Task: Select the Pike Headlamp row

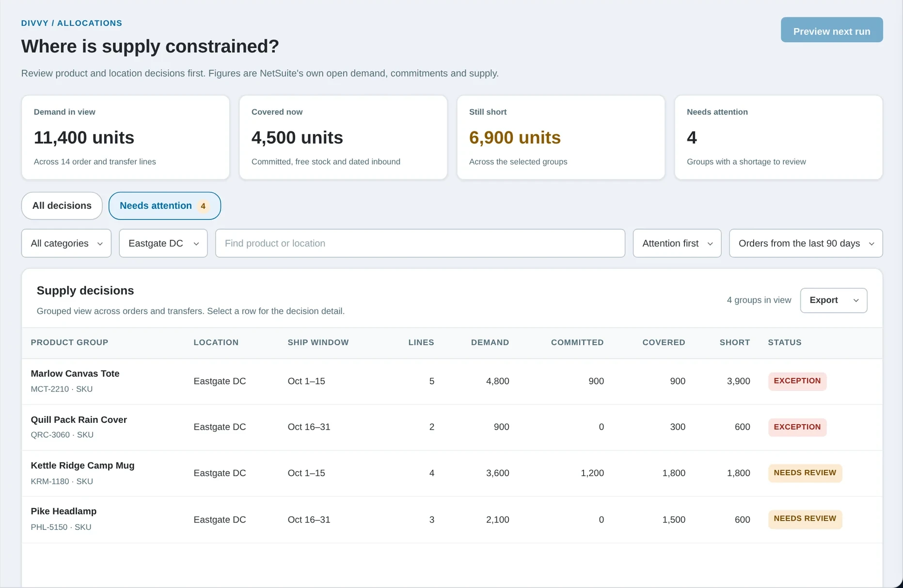Action: [x=452, y=519]
